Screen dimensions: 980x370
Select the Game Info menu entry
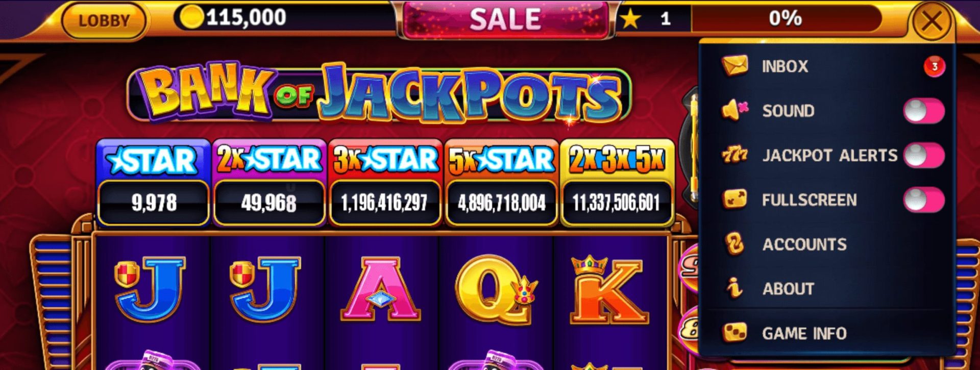click(x=827, y=333)
